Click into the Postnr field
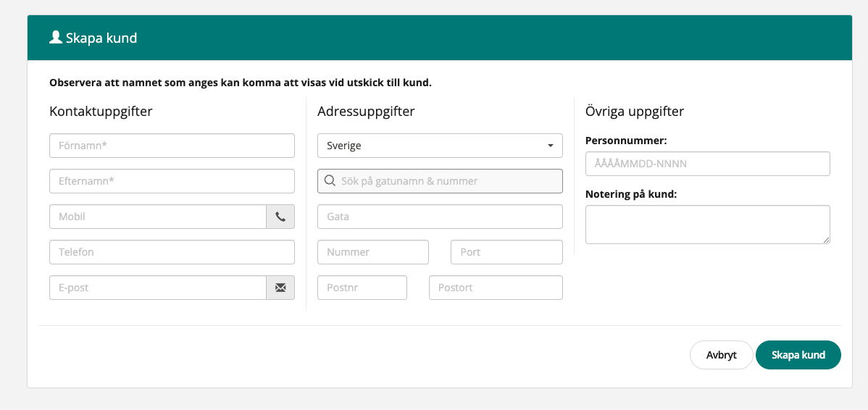Image resolution: width=868 pixels, height=410 pixels. pyautogui.click(x=362, y=288)
